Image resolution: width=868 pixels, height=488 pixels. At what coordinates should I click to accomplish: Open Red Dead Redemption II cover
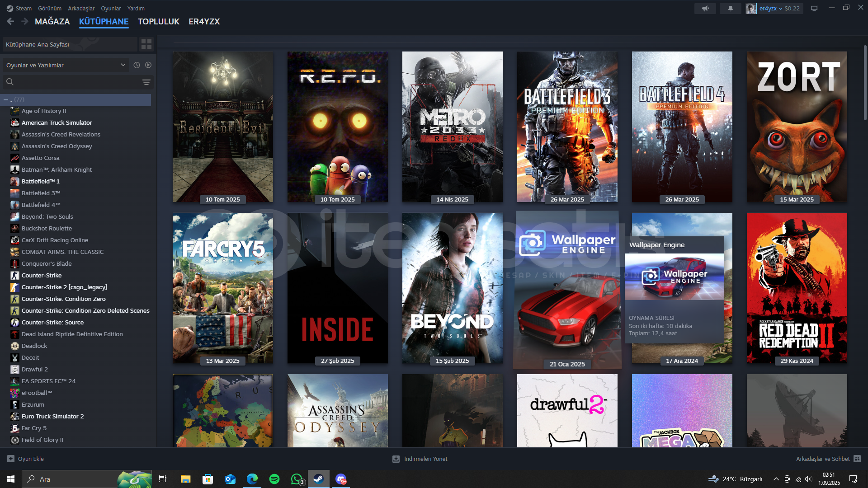(x=797, y=288)
